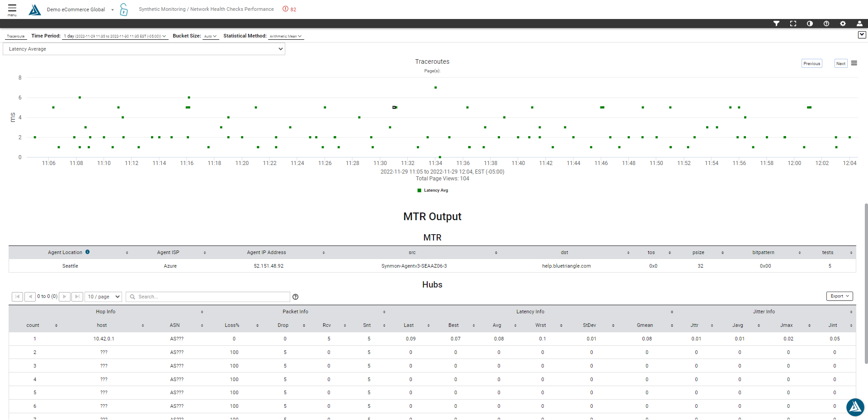
Task: Open the Blue Triangle chat widget
Action: pos(855,407)
